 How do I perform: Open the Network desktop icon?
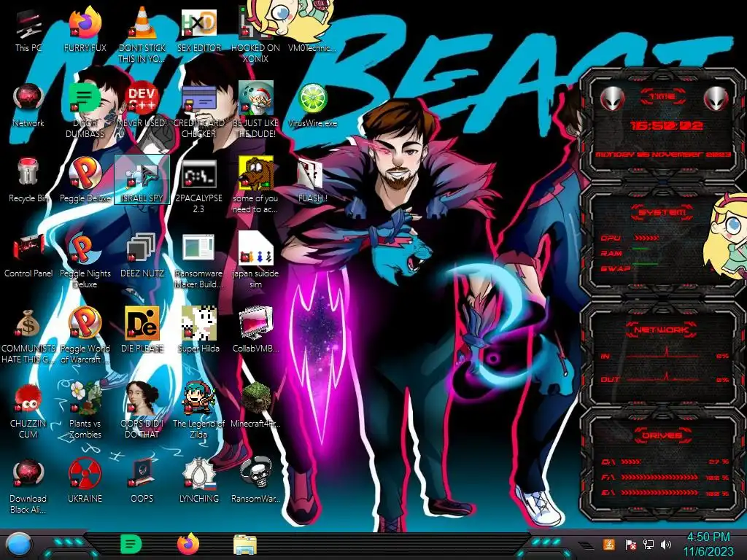point(28,105)
